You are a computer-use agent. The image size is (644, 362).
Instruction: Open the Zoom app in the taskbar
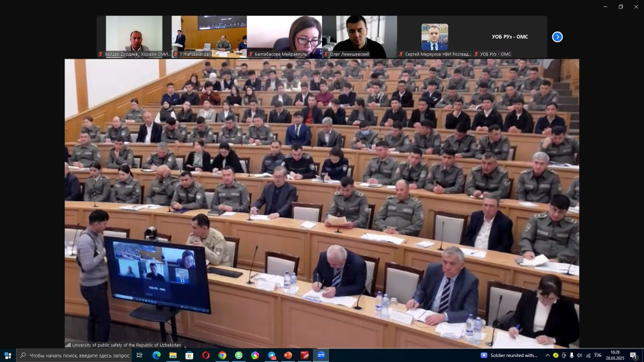[320, 355]
